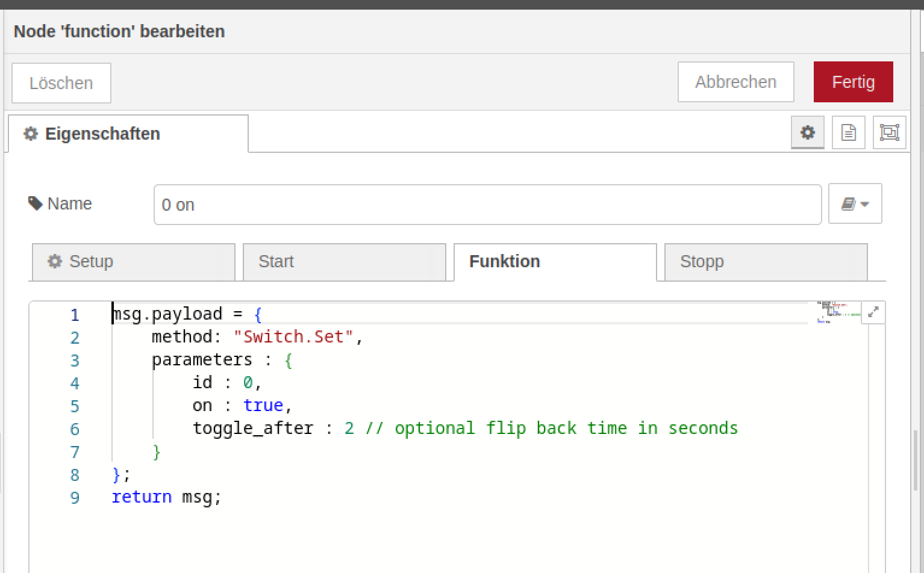Click on the word true in code
924x573 pixels.
[263, 405]
